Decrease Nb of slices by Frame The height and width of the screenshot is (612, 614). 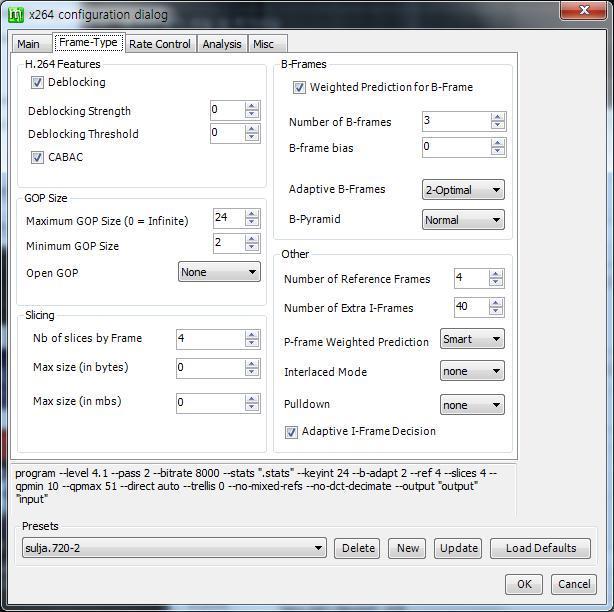(252, 343)
